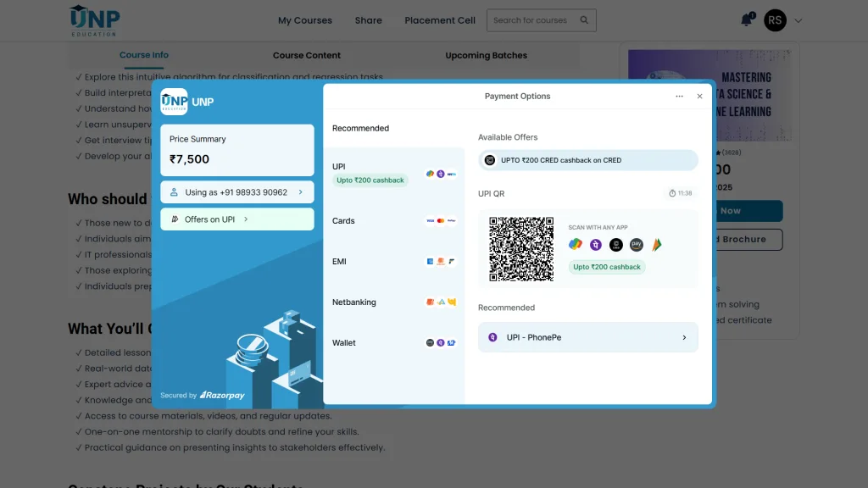Click the search magnifier icon
This screenshot has height=488, width=868.
(584, 20)
